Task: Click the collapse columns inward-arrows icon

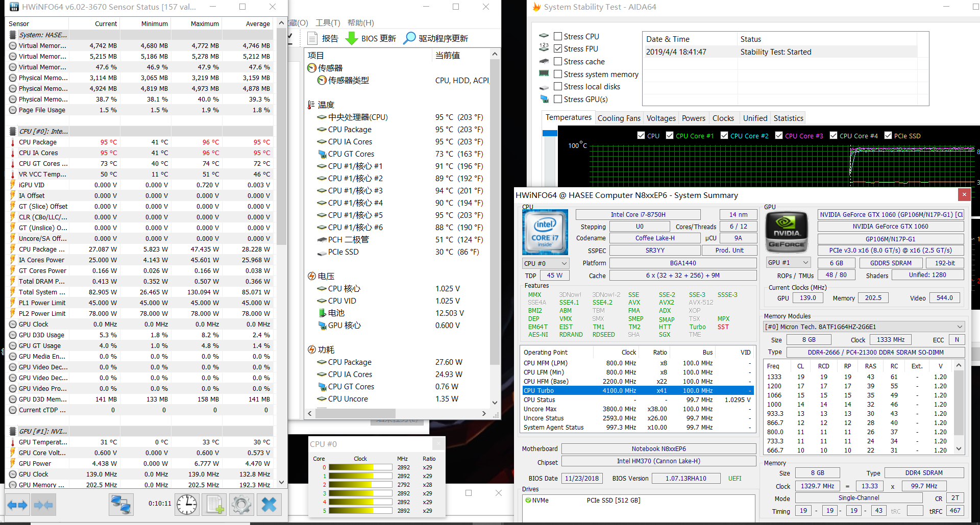Action: point(43,505)
